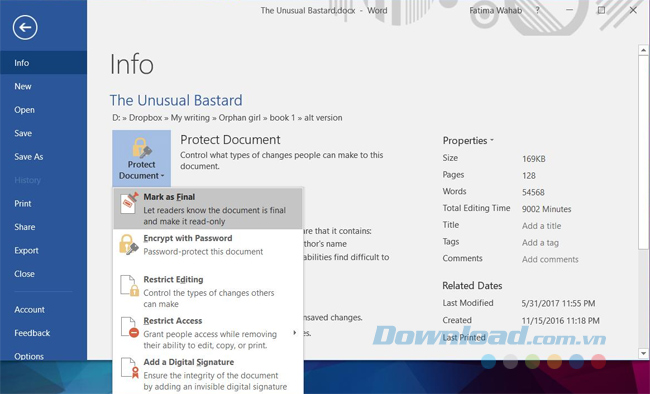Click the Restrict Editing page-lock icon
This screenshot has width=650, height=394.
coord(129,286)
